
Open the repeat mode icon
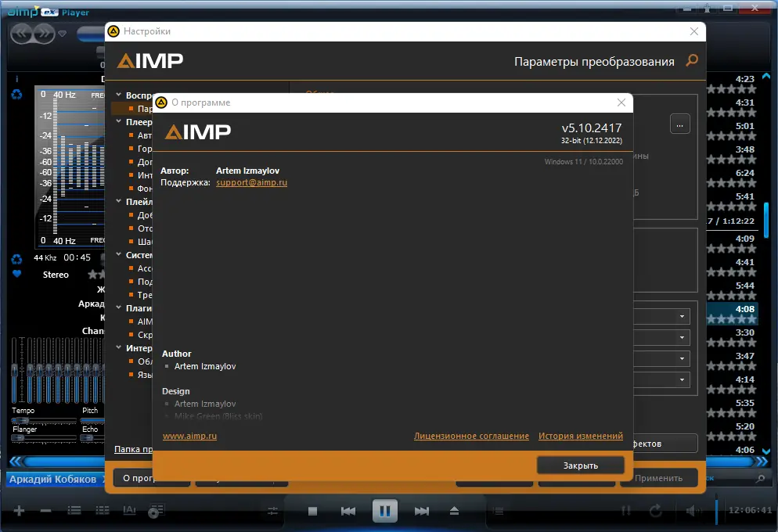coord(654,510)
